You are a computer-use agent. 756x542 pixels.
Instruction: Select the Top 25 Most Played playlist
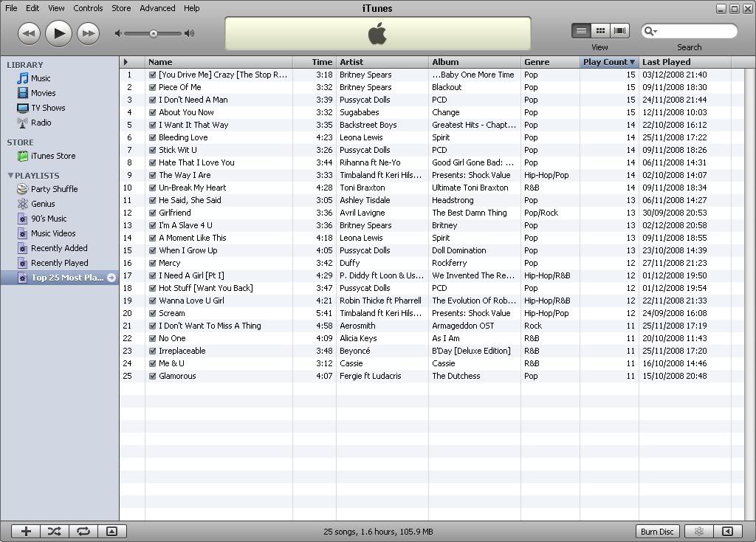click(x=59, y=277)
